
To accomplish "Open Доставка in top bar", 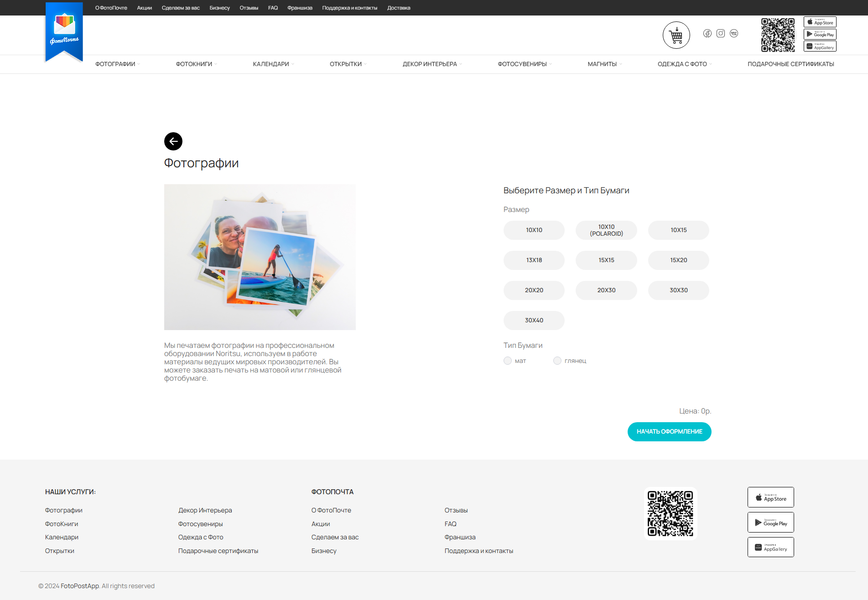I will [399, 8].
